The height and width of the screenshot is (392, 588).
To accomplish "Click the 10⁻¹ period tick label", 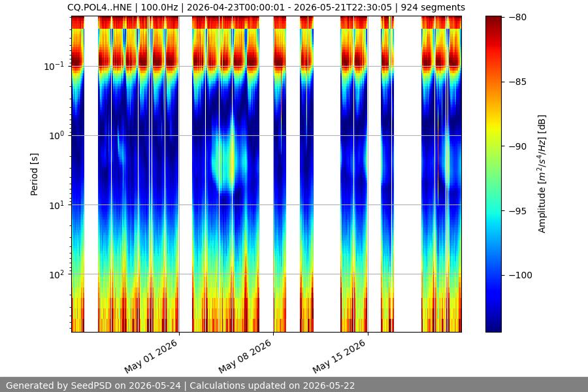I will tap(54, 67).
